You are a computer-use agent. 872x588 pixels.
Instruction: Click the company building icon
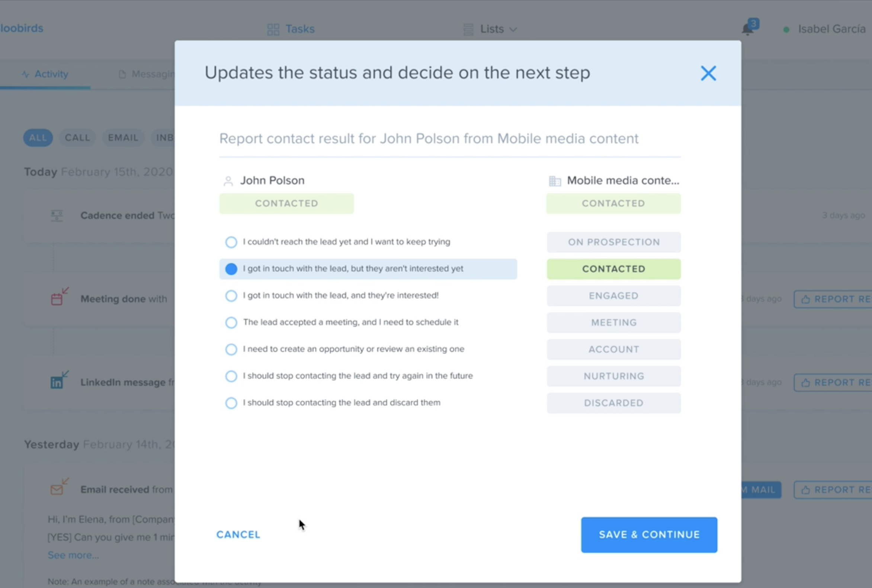pyautogui.click(x=554, y=181)
